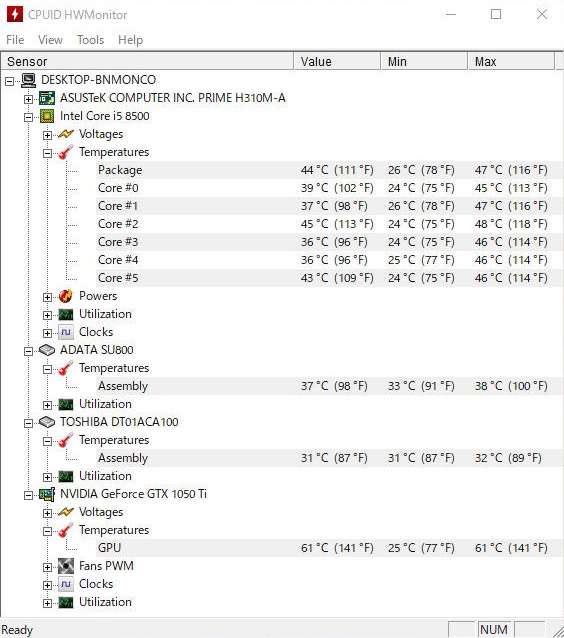This screenshot has height=638, width=564.
Task: Click the Max column header
Action: tap(511, 61)
